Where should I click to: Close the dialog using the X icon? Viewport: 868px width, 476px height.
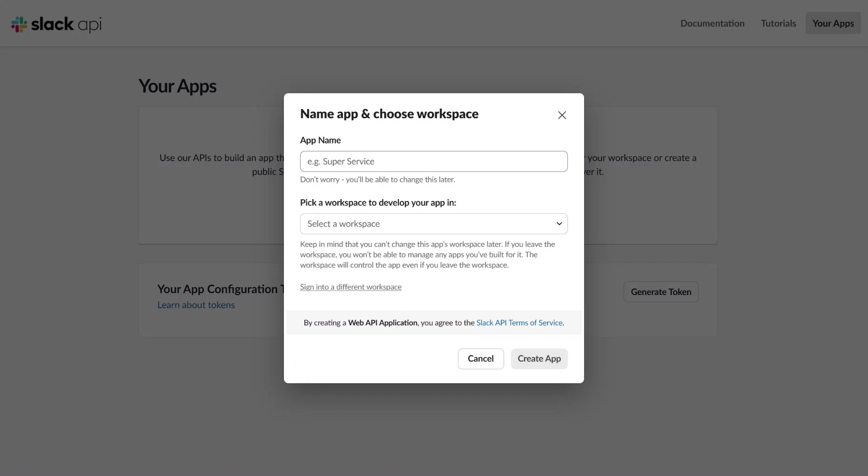click(x=562, y=115)
